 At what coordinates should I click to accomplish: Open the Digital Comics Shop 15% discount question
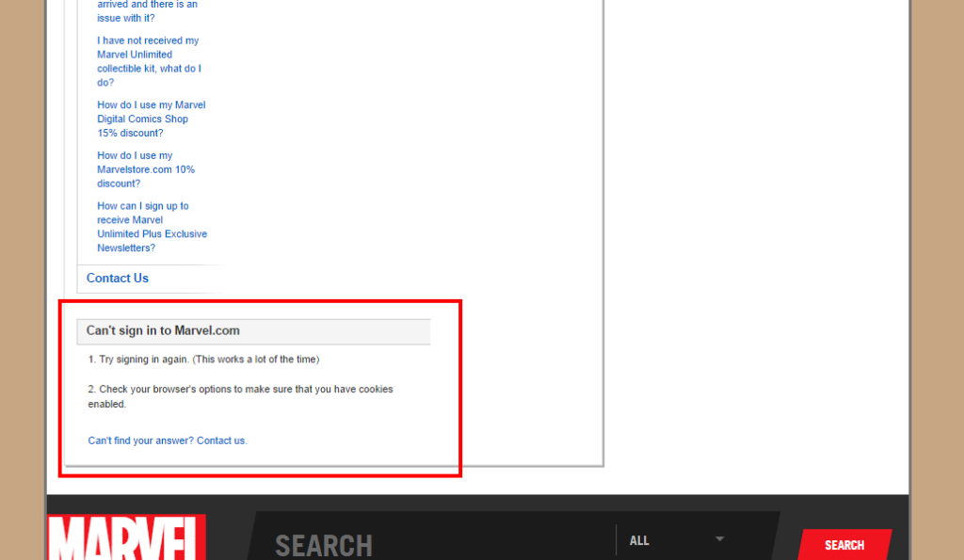click(x=151, y=119)
